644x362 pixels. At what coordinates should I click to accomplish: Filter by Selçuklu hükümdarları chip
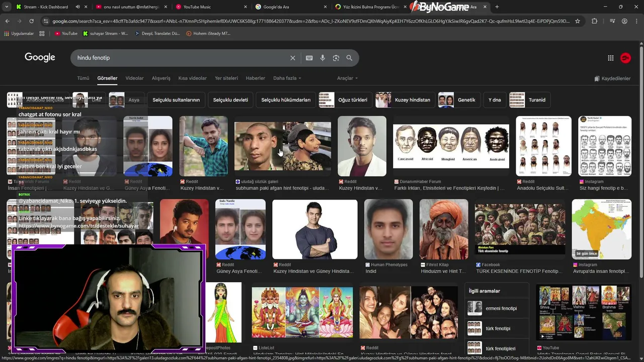(x=286, y=100)
